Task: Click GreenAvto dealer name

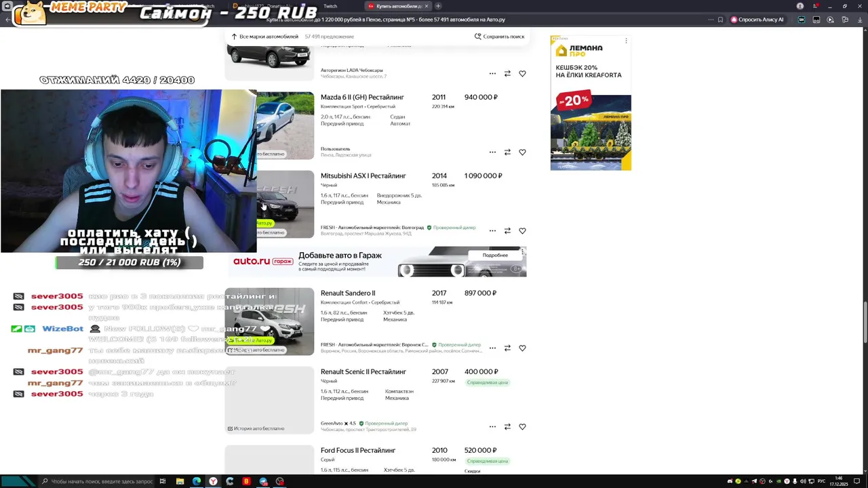Action: point(332,424)
